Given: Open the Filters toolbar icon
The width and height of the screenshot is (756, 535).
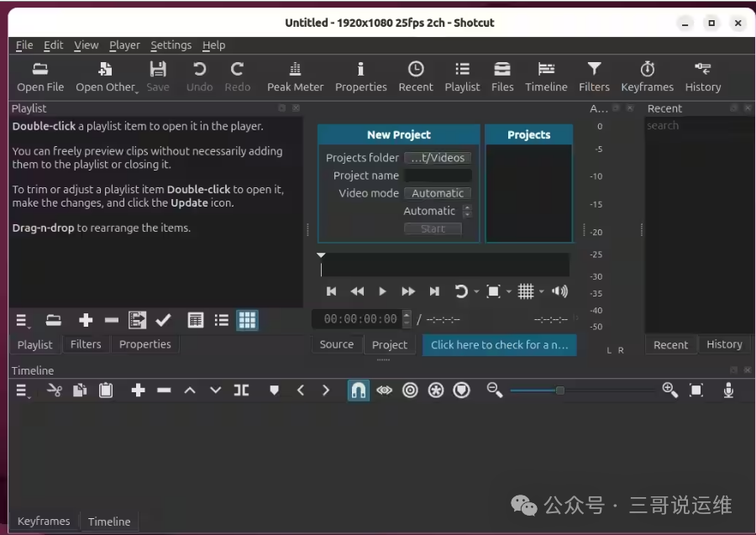Looking at the screenshot, I should tap(594, 76).
